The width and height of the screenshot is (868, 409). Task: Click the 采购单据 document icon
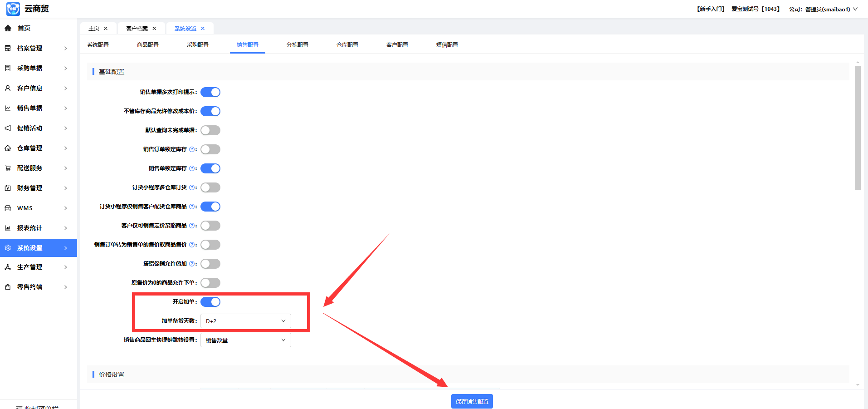point(8,68)
